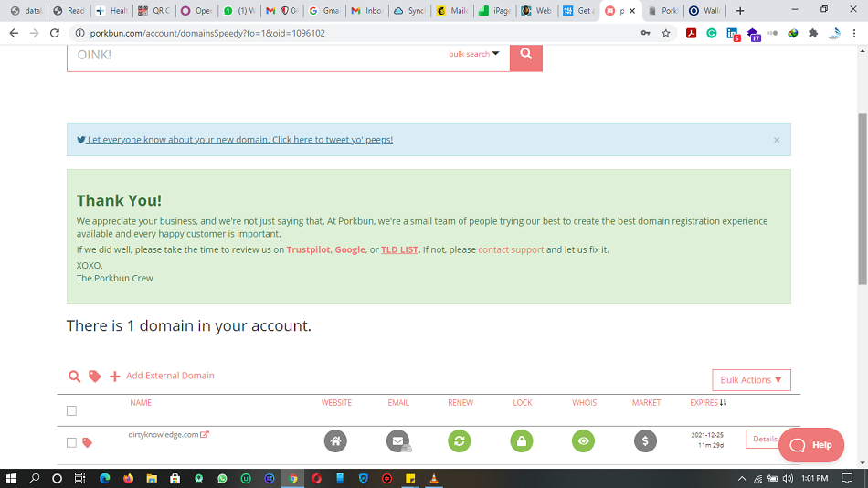The height and width of the screenshot is (488, 868).
Task: Tick the checkbox next to dirtyknowledge.com
Action: point(71,442)
